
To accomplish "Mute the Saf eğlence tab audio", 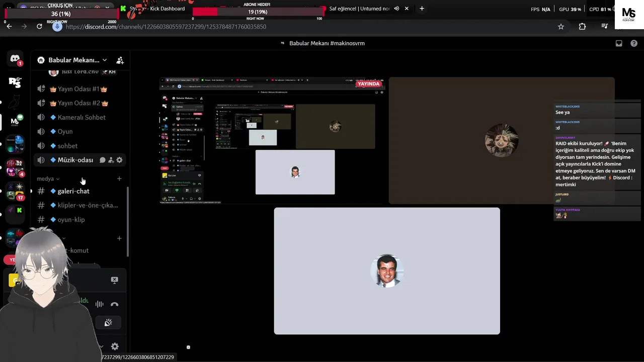I will coord(396,9).
